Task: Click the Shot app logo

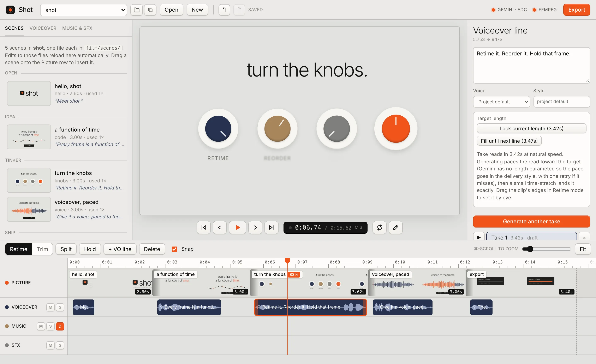Action: click(x=10, y=10)
